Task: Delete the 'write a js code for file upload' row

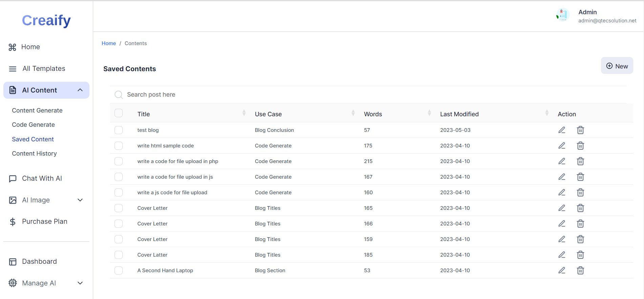Action: (x=580, y=193)
